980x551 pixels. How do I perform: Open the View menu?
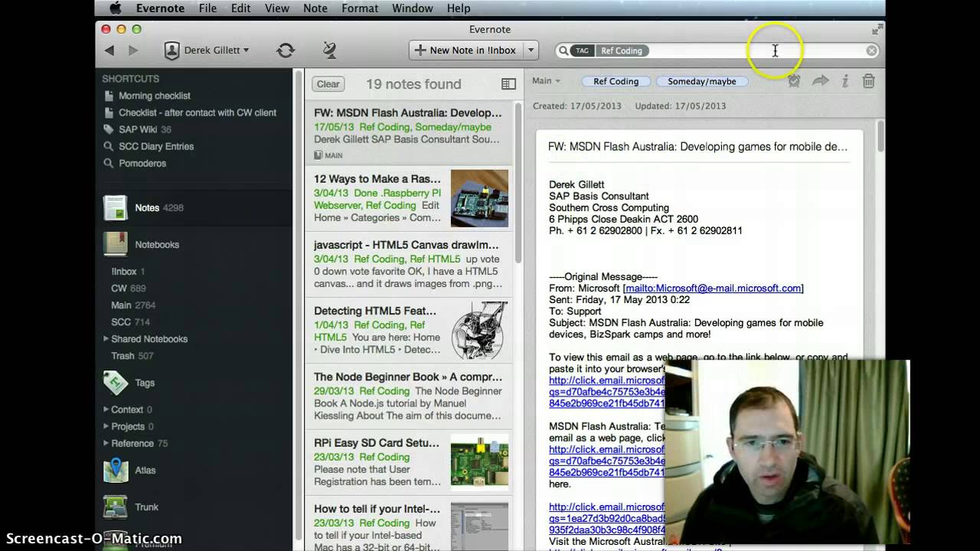click(x=276, y=8)
